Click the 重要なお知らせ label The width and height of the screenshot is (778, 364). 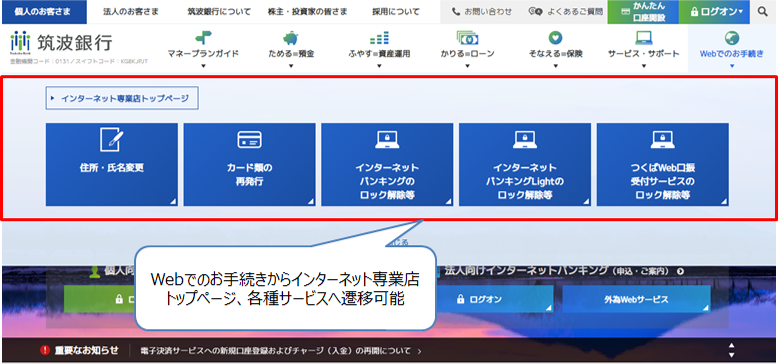87,351
